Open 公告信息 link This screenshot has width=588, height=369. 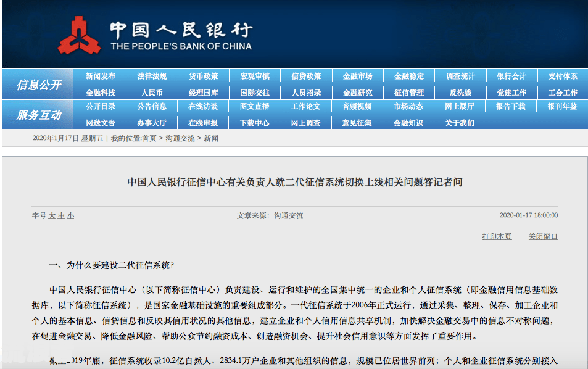(152, 107)
